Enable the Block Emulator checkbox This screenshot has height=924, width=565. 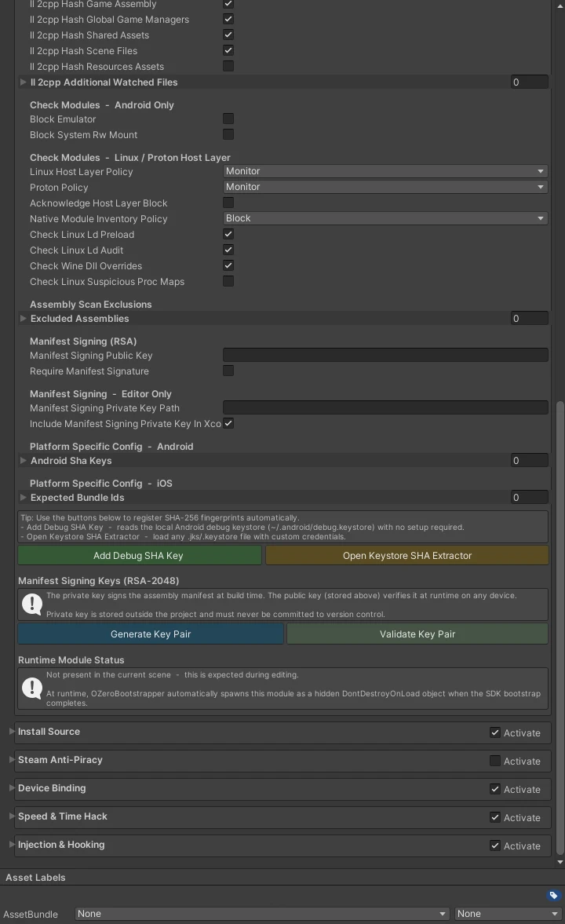[228, 119]
